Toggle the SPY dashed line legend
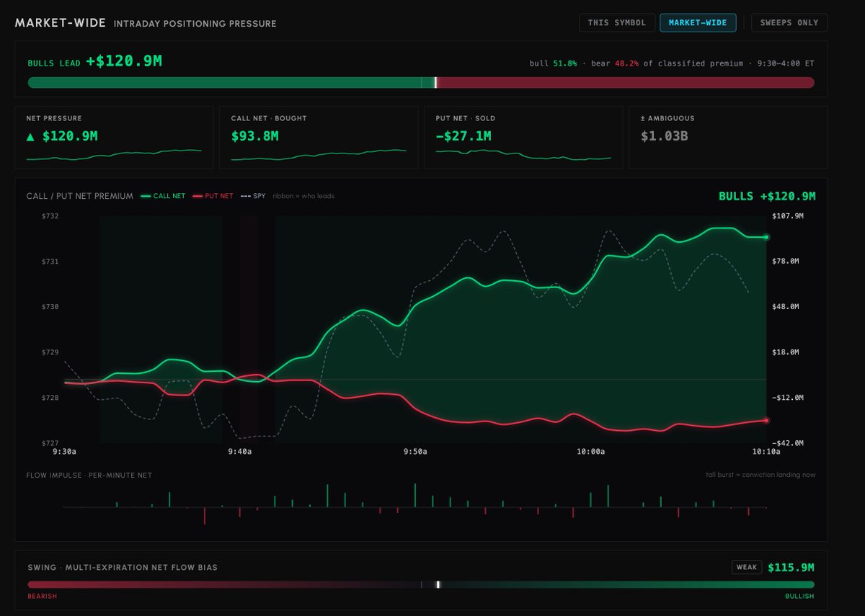The image size is (865, 616). (253, 196)
